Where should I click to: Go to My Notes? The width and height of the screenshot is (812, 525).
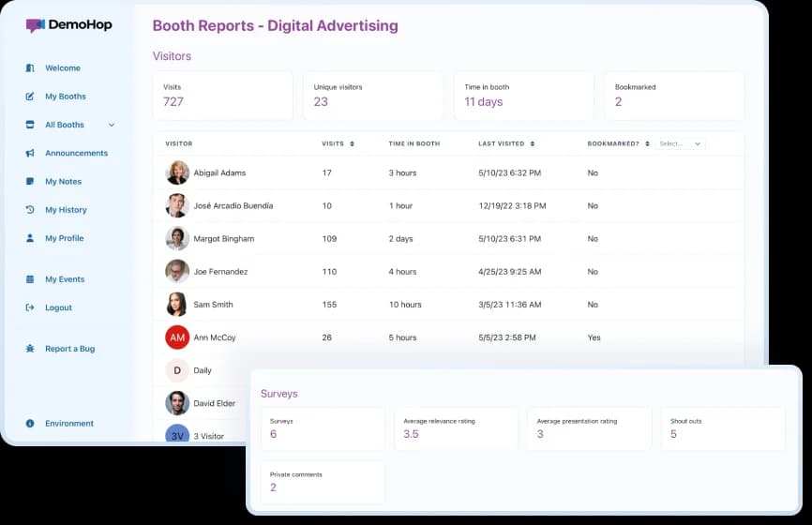click(63, 181)
